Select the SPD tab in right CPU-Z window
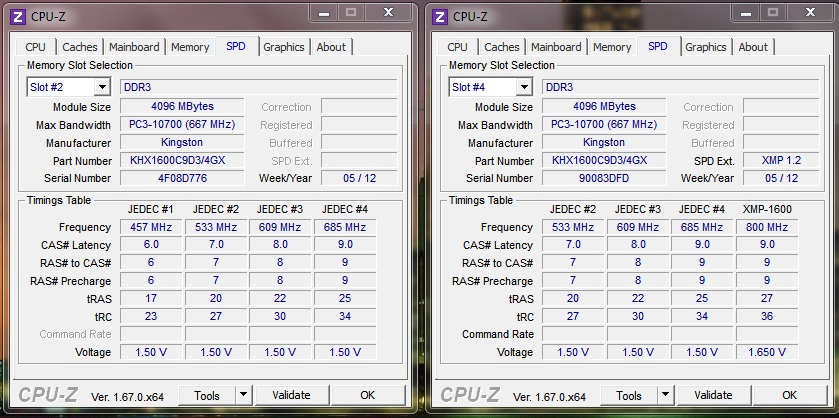 pyautogui.click(x=658, y=46)
